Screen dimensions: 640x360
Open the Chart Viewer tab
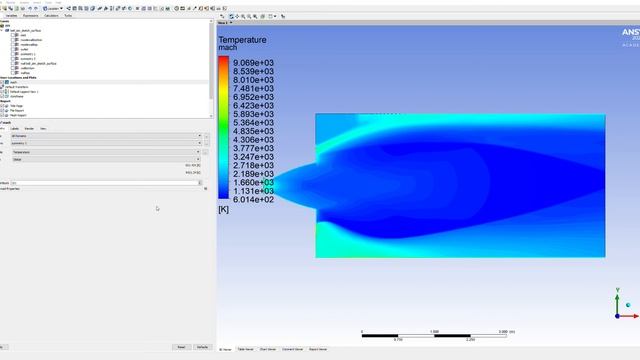click(x=268, y=349)
